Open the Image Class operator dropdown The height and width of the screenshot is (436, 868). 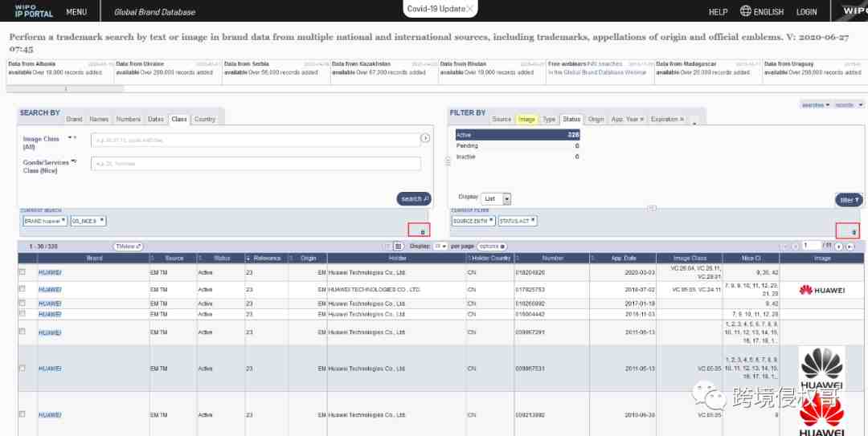(x=72, y=137)
